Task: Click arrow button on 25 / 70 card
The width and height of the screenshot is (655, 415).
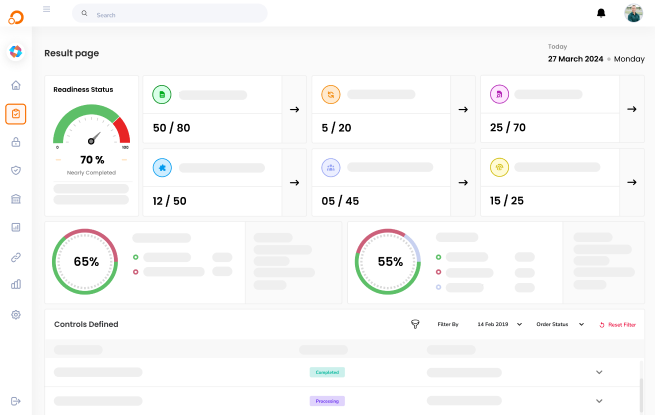Action: point(632,109)
